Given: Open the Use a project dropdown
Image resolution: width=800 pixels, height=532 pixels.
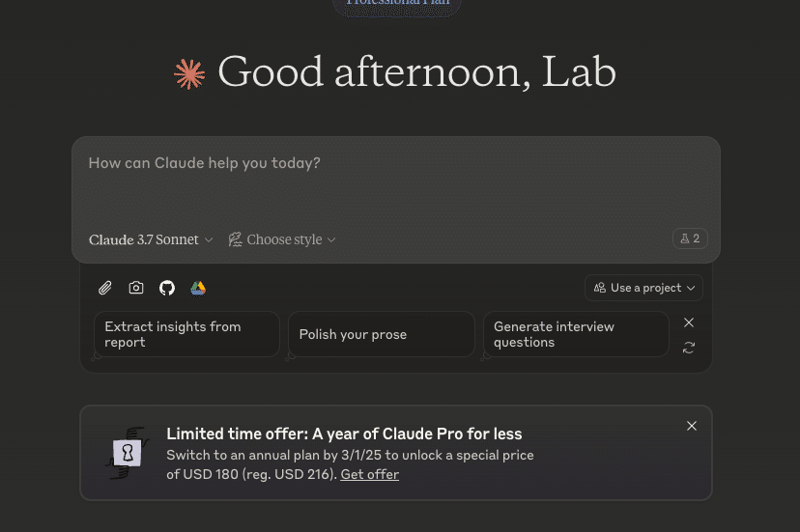Looking at the screenshot, I should [643, 288].
